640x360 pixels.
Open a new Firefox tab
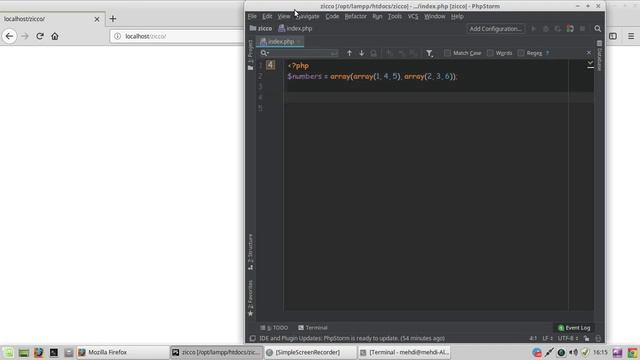(x=113, y=19)
